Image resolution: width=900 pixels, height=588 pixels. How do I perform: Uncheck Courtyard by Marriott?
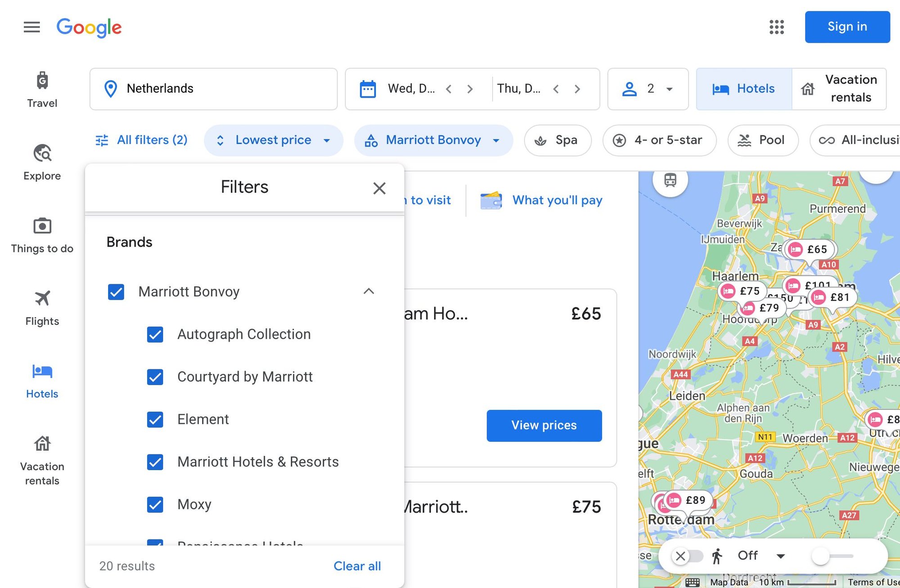[155, 377]
